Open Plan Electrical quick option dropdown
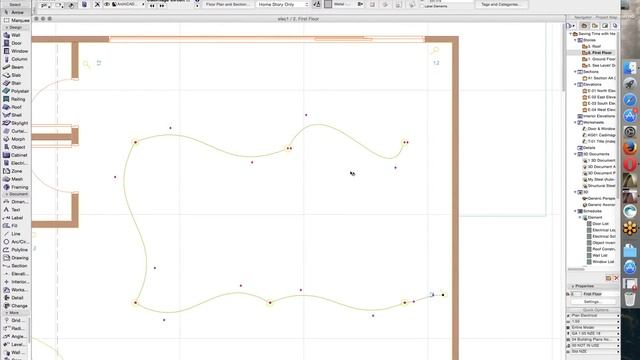 593,316
